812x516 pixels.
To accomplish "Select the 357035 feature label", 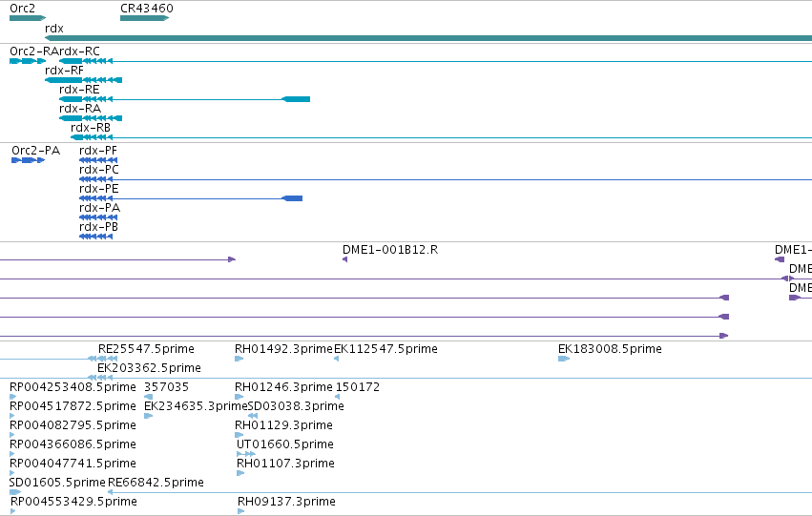I will click(x=167, y=387).
